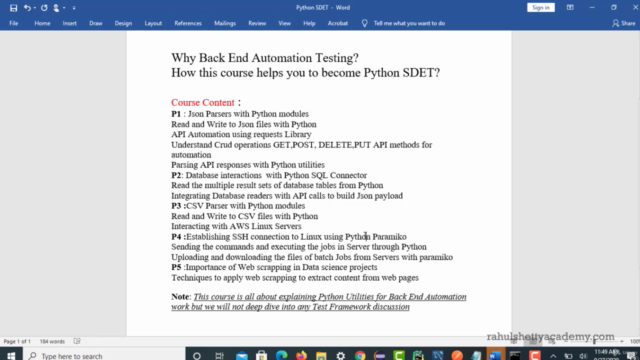Launch Google Chrome from taskbar
Image resolution: width=640 pixels, height=360 pixels.
360,356
